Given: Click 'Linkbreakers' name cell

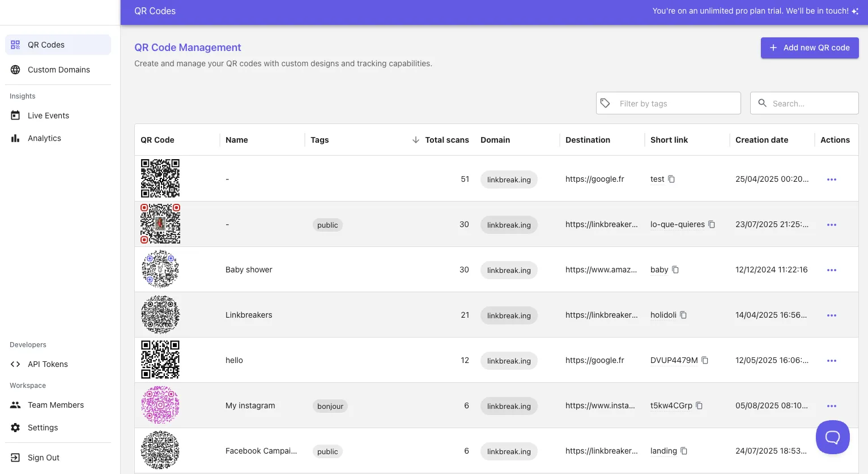Looking at the screenshot, I should pyautogui.click(x=249, y=315).
